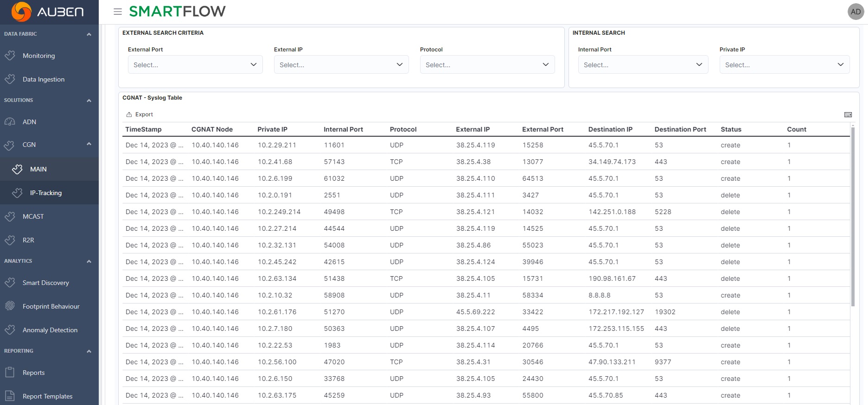Open Anomaly Detection page

coord(50,330)
